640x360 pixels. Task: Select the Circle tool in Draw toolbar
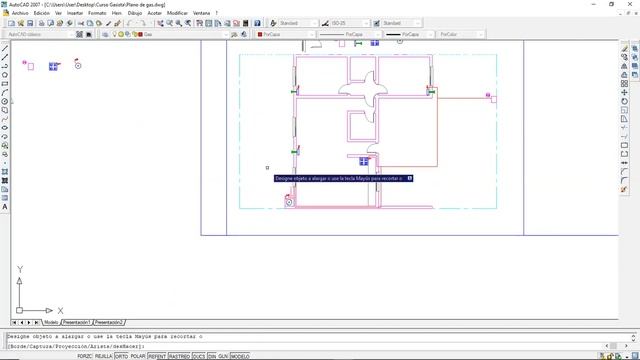5,101
